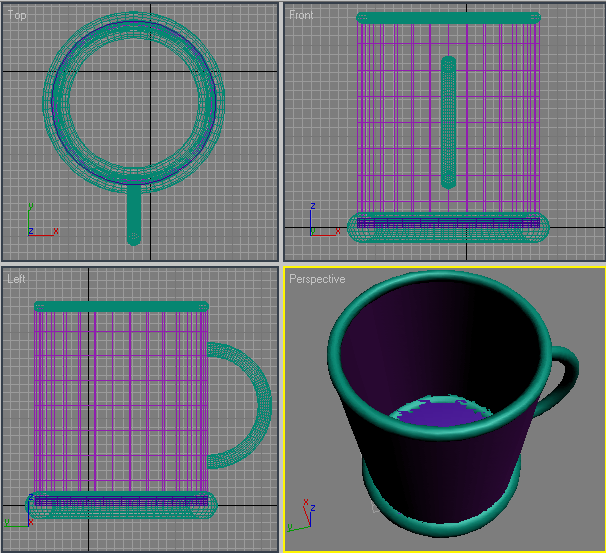The height and width of the screenshot is (553, 606).
Task: Click the mug's base ring in Front viewport
Action: tap(448, 230)
